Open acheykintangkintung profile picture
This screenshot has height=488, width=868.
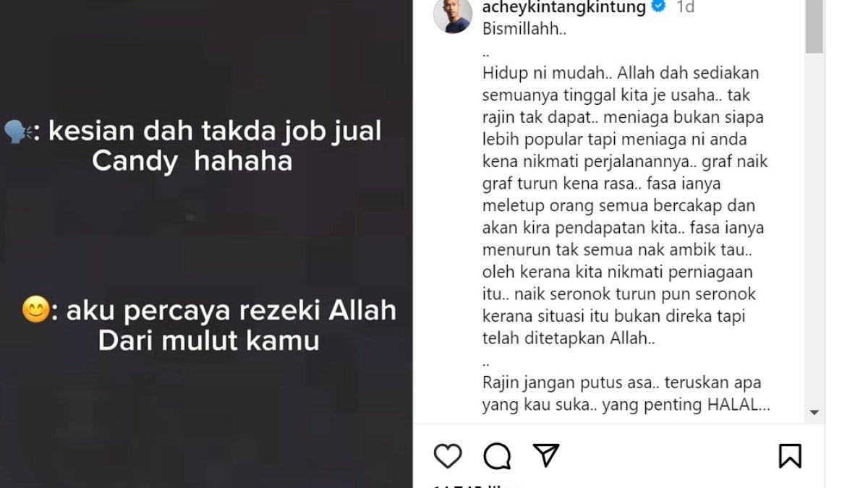click(x=453, y=14)
